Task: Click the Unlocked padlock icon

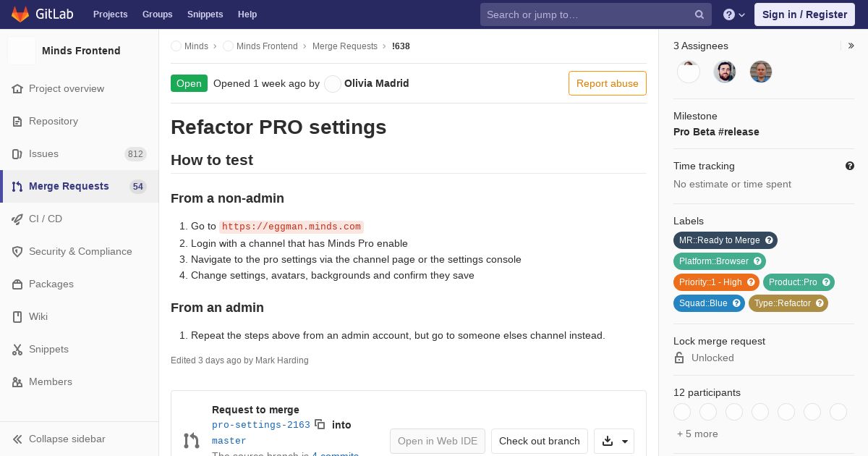Action: [x=679, y=358]
